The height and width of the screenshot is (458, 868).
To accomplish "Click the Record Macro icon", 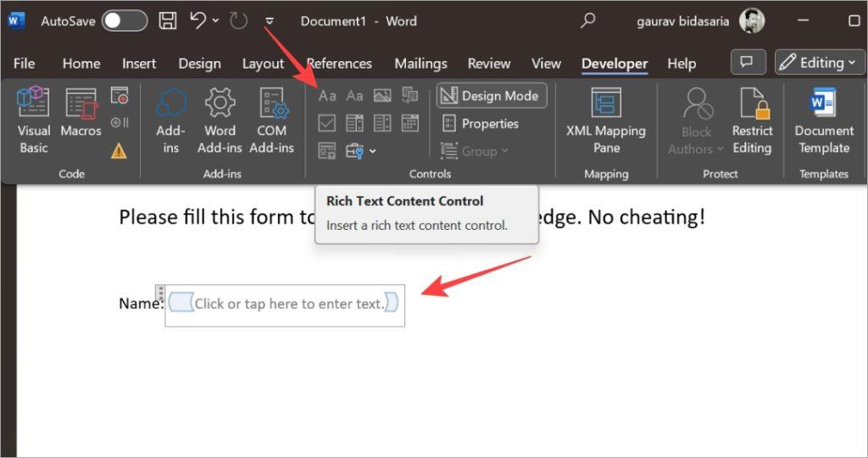I will pos(119,95).
